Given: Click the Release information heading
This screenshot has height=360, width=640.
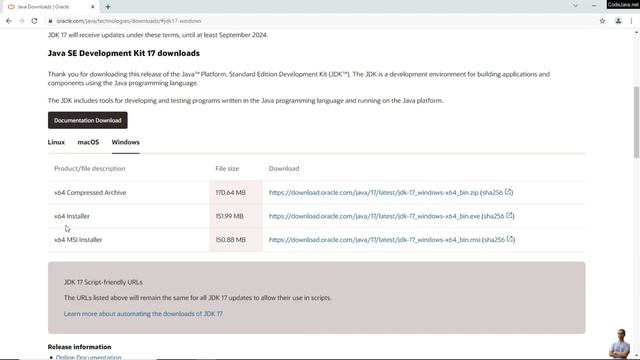Looking at the screenshot, I should 80,347.
